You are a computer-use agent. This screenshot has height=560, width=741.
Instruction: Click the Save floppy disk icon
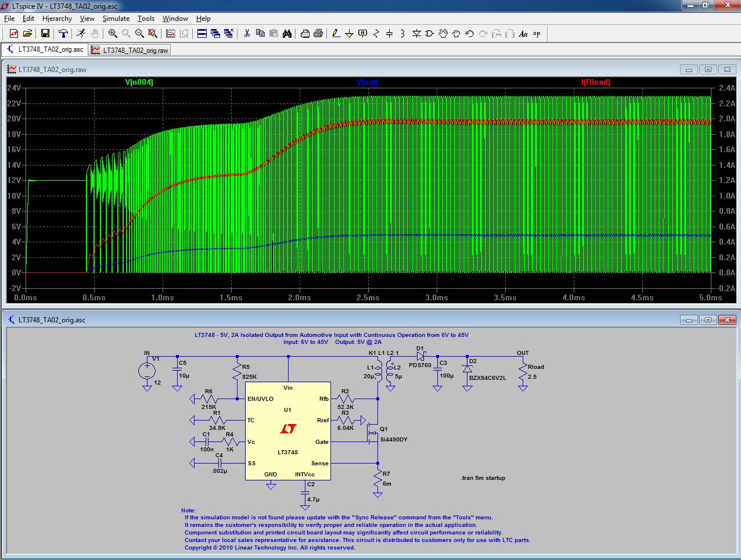click(x=45, y=34)
